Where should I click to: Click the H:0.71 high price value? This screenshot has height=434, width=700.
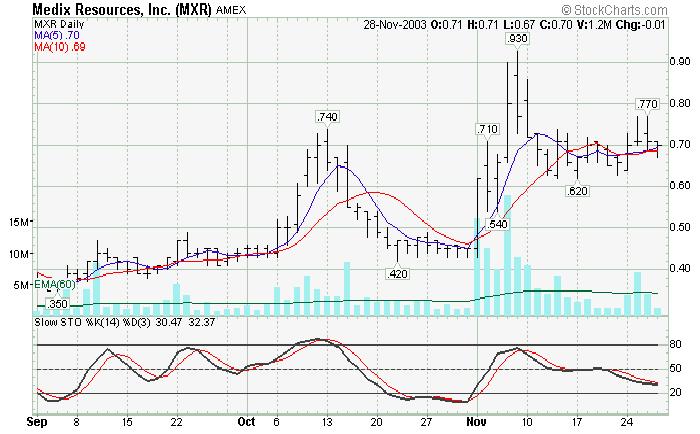coord(482,24)
